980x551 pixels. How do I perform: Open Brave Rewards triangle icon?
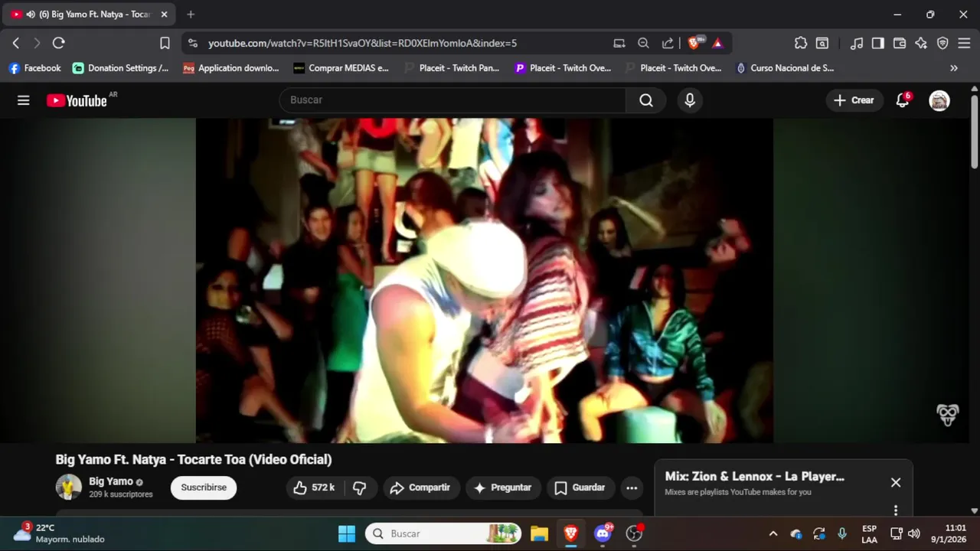tap(717, 44)
